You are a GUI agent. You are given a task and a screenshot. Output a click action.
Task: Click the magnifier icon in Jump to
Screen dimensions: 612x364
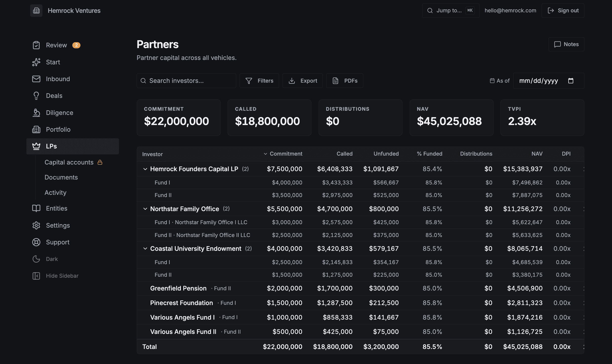coord(430,11)
